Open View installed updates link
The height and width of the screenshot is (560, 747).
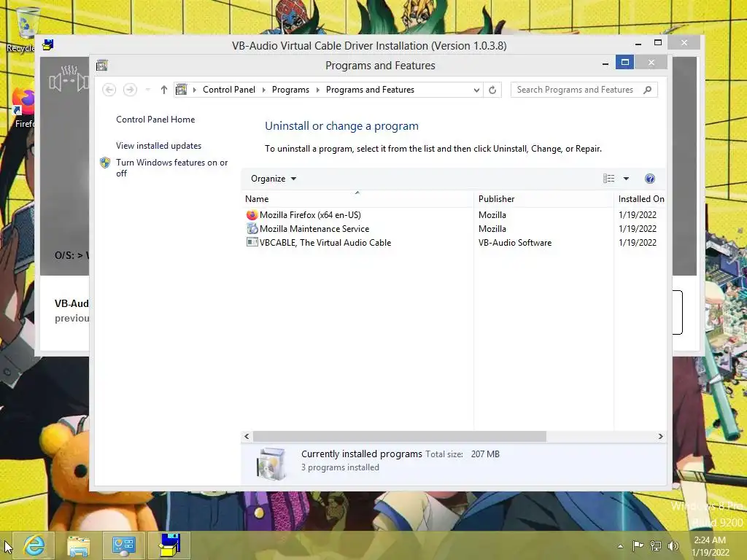(x=158, y=146)
